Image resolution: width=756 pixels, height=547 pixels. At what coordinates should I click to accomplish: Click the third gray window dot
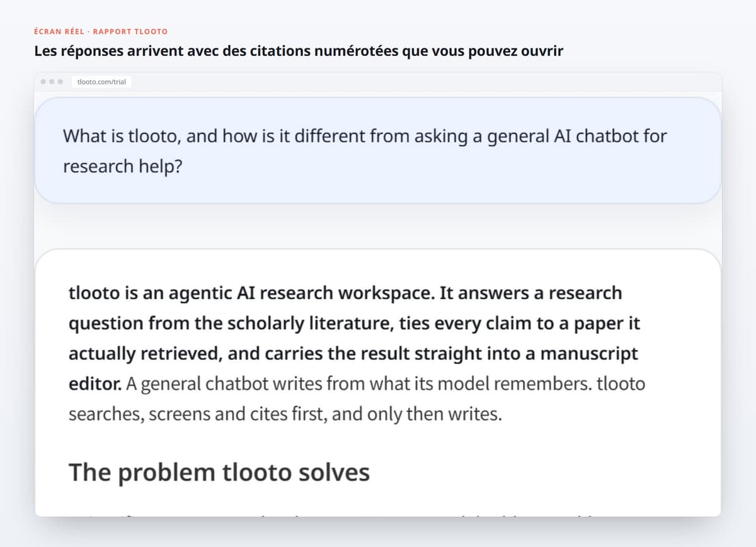59,82
